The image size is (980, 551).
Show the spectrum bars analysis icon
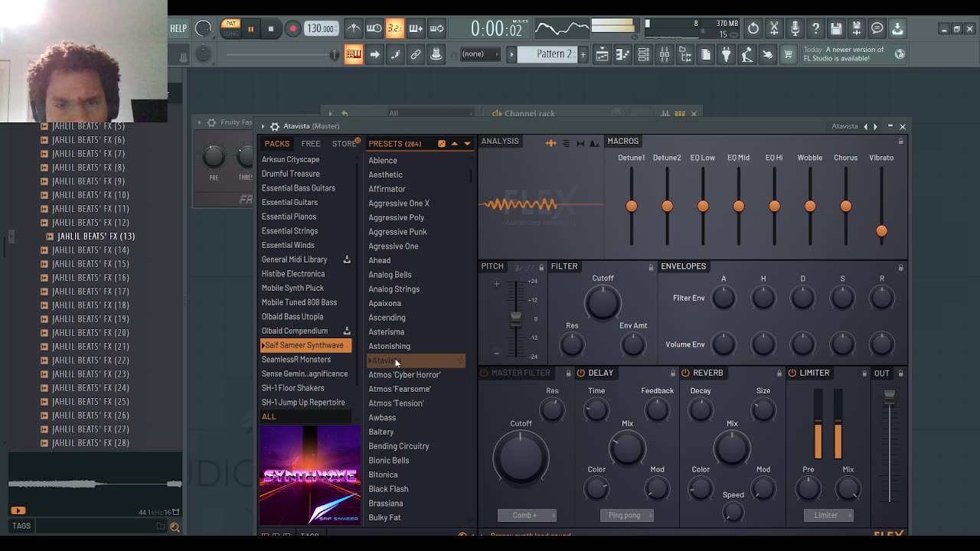tap(566, 143)
